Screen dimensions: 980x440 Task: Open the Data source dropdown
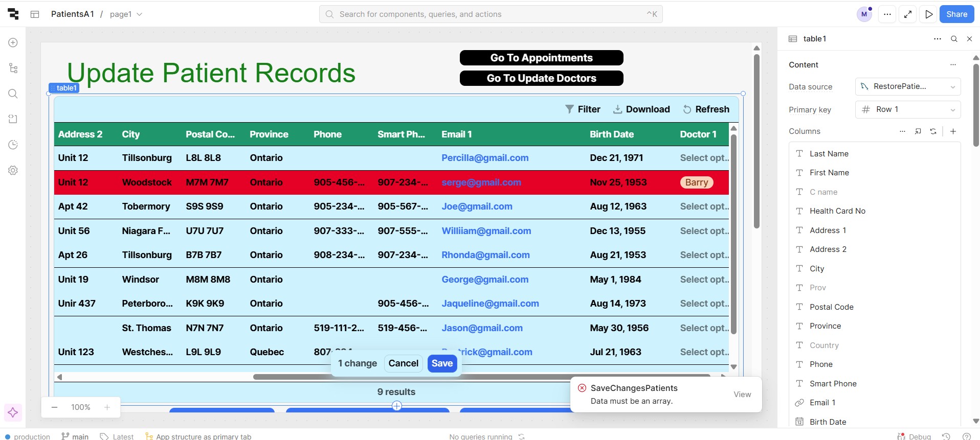click(907, 87)
